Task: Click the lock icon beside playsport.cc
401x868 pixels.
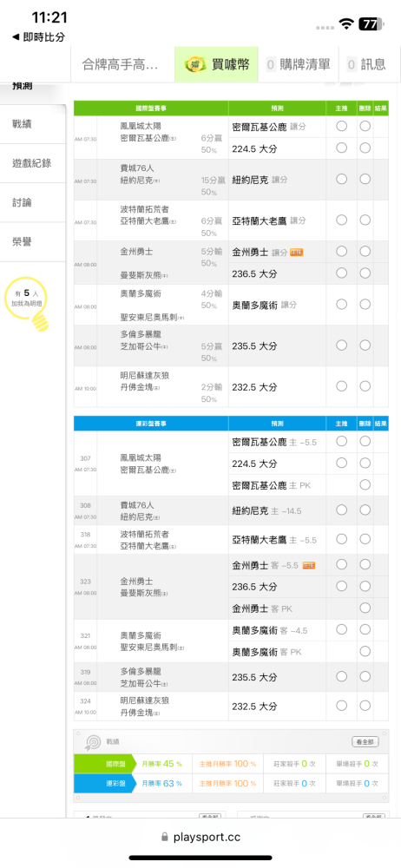Action: (x=164, y=837)
